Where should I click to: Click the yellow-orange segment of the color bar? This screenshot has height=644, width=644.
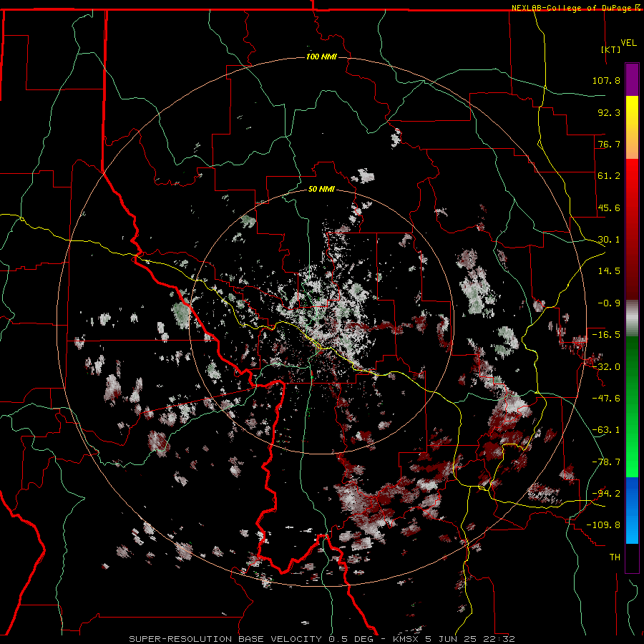pyautogui.click(x=632, y=127)
